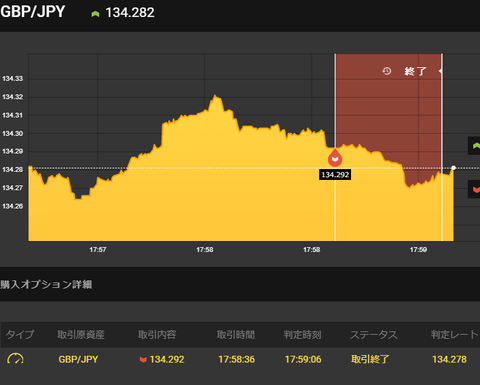
Task: Click the green HIGH arrow button at chart edge
Action: tap(475, 146)
